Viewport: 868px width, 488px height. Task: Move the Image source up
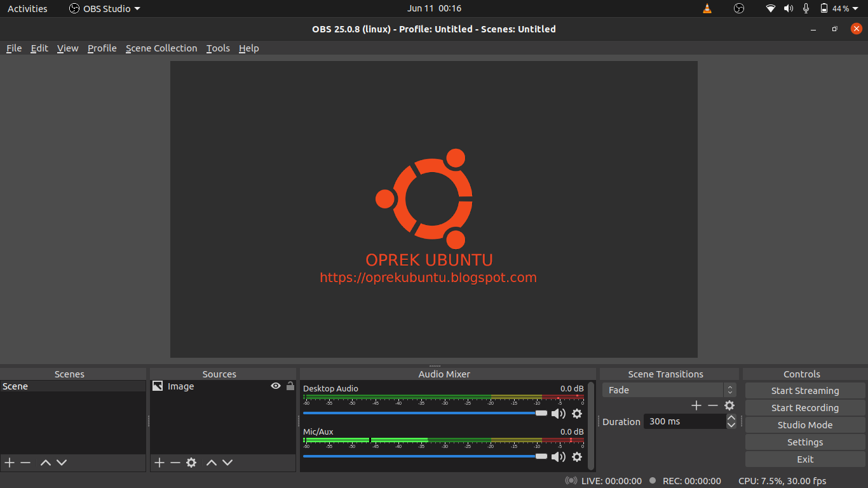tap(212, 463)
